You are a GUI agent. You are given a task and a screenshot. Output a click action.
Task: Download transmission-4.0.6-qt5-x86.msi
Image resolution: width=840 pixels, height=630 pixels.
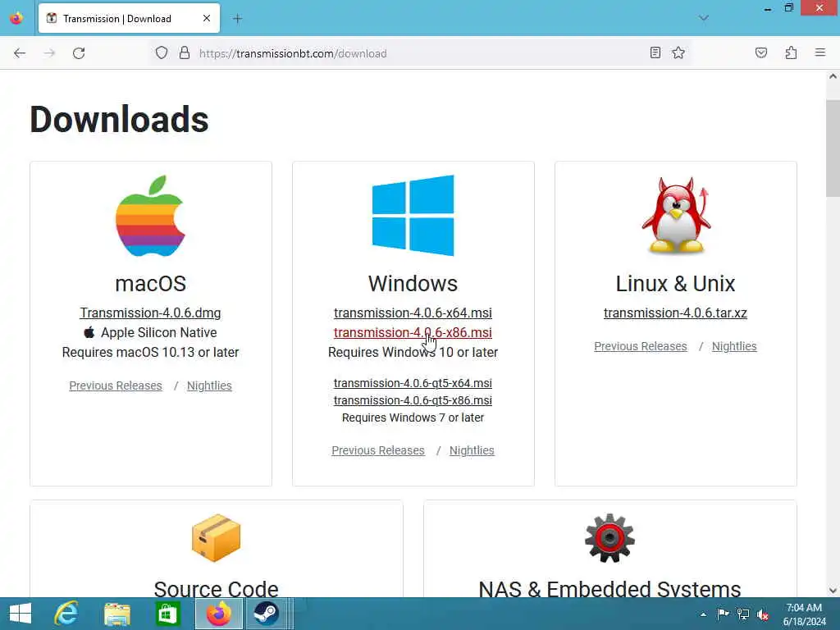(x=413, y=400)
